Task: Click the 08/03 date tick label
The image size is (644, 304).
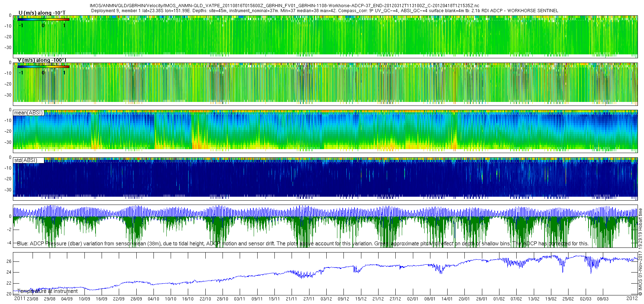Action: point(603,299)
